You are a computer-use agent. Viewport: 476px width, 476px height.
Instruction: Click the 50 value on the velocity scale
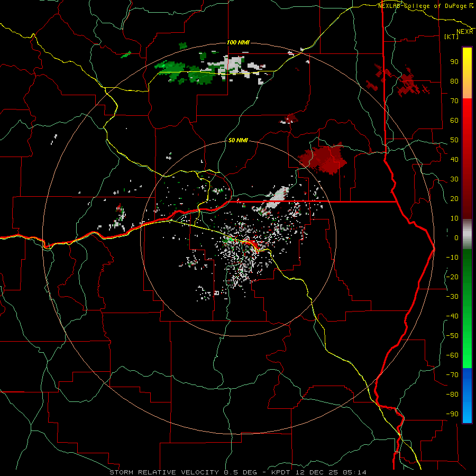click(x=454, y=140)
